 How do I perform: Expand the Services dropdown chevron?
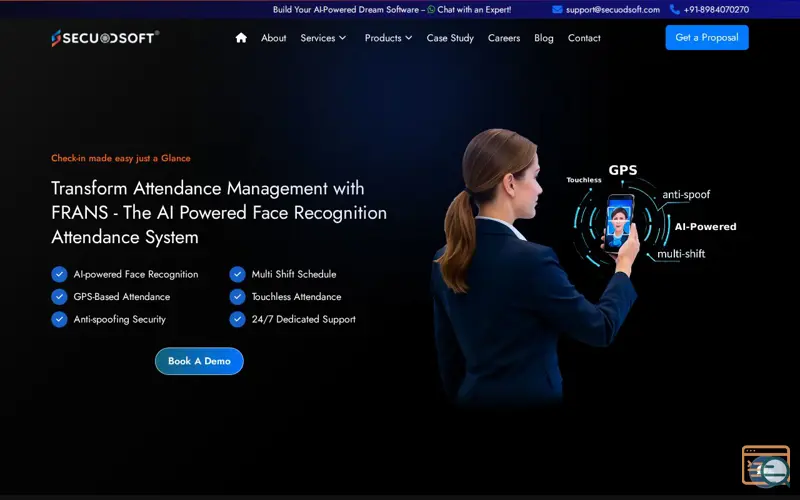343,38
